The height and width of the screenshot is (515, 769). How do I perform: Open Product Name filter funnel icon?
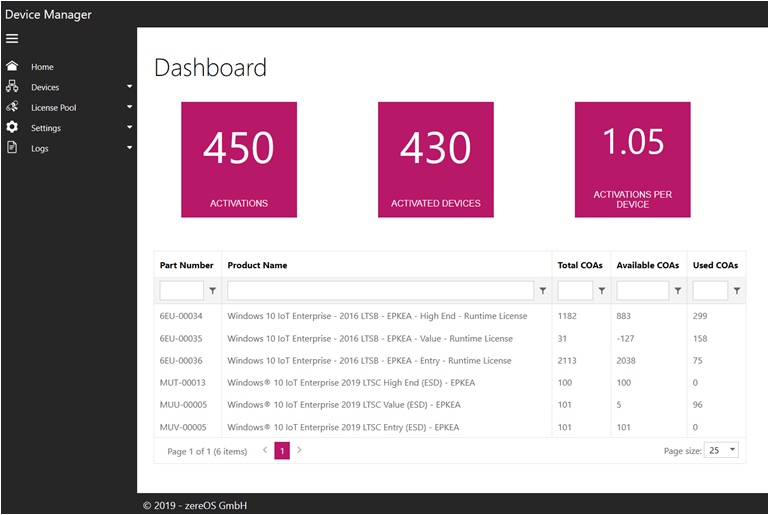click(543, 291)
